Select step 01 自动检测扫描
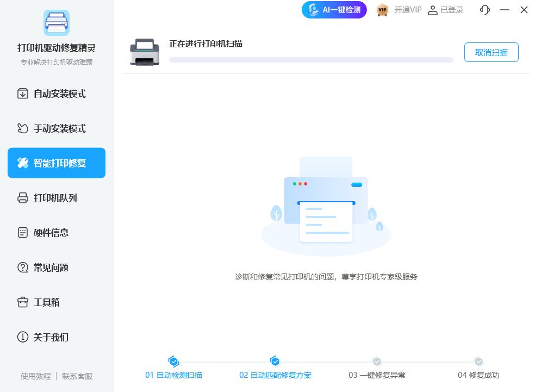 click(173, 375)
